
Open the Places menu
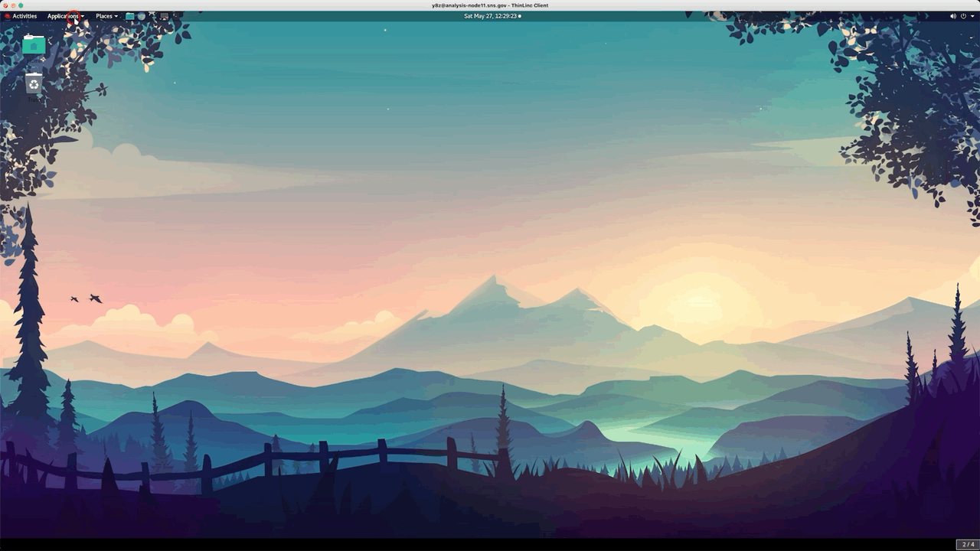pos(104,16)
